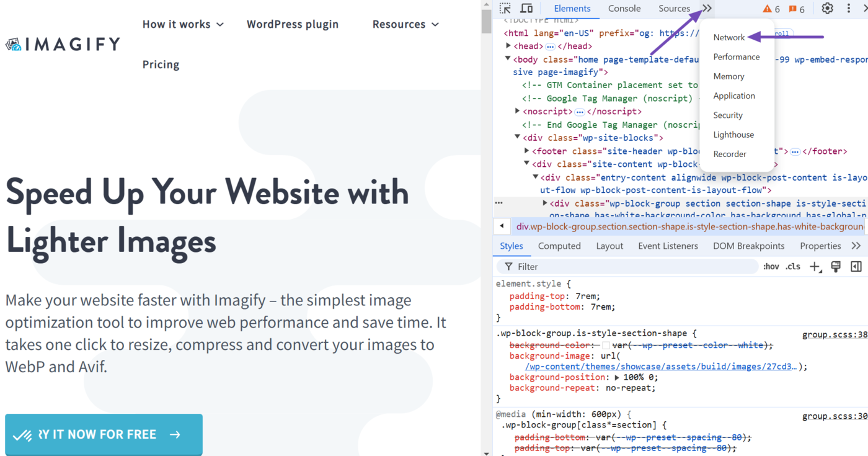Switch to the Console tab
Image resolution: width=868 pixels, height=456 pixels.
(624, 9)
